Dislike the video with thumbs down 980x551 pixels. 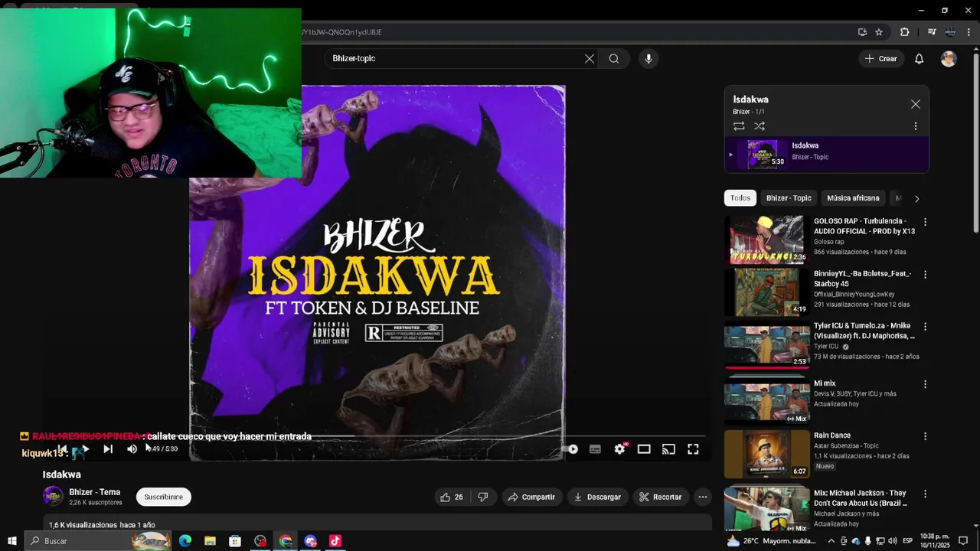click(x=483, y=497)
